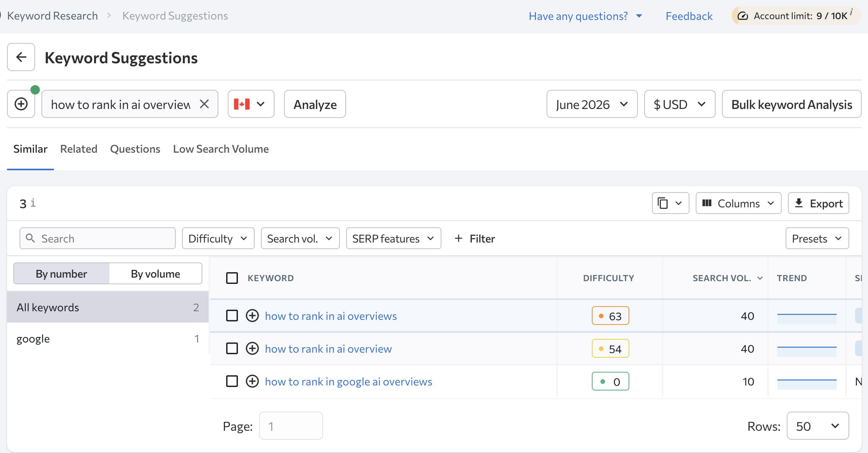Switch to the Related tab
This screenshot has width=868, height=453.
coord(79,149)
